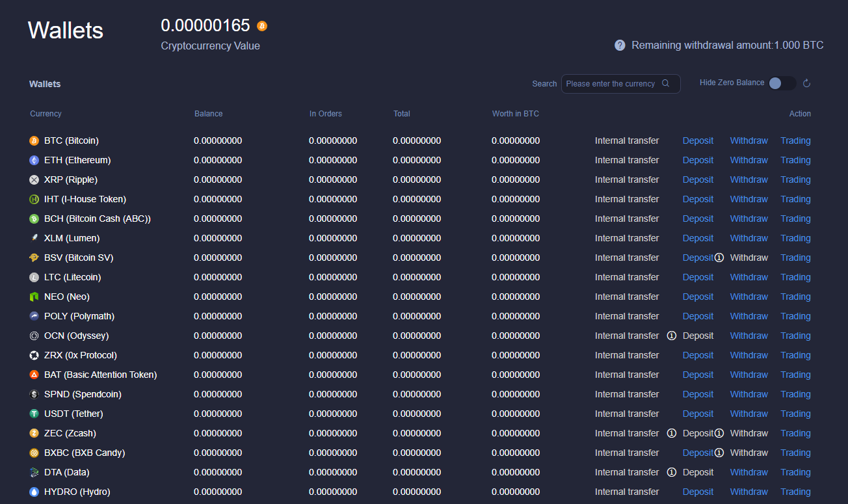This screenshot has height=504, width=848.
Task: Click the XLM (Lumen) rocket icon
Action: coord(34,238)
